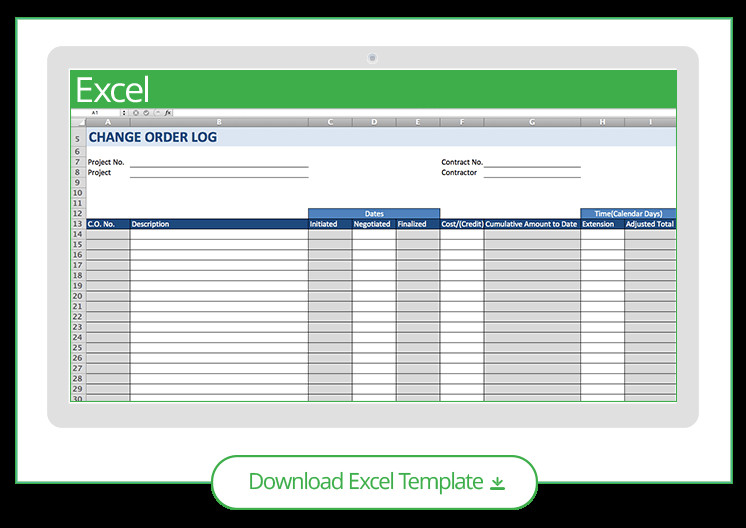Click the Cumulative Amount to Date heading
This screenshot has width=746, height=528.
point(532,224)
